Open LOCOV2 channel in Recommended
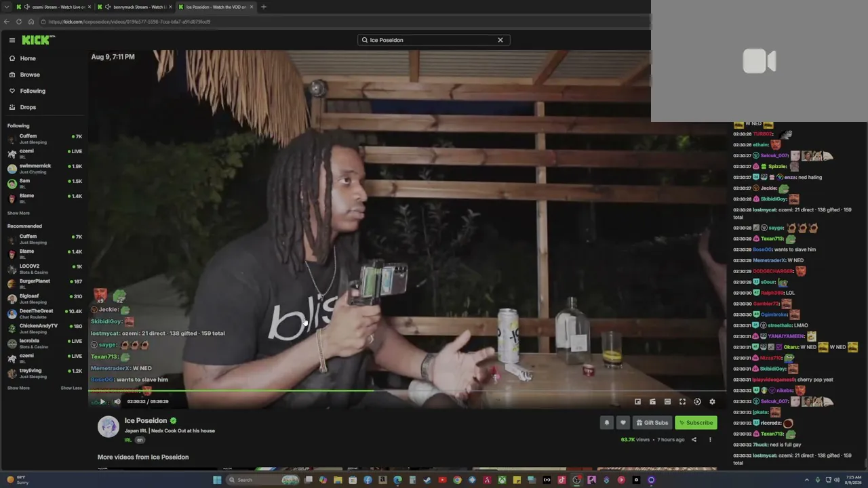 pyautogui.click(x=45, y=269)
